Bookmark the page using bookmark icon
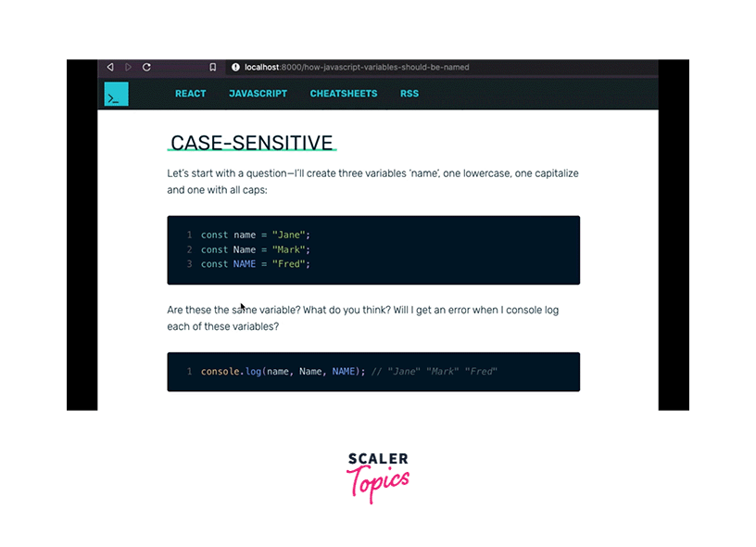This screenshot has height=547, width=756. point(212,68)
